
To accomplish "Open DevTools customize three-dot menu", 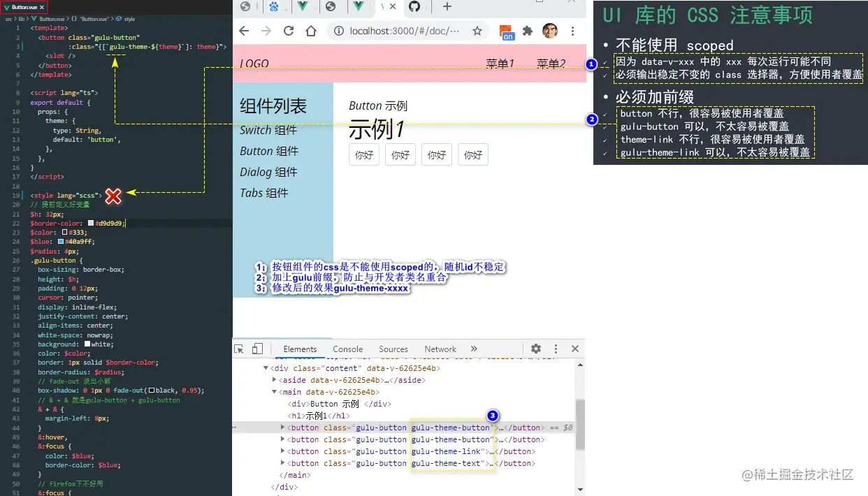I will (556, 349).
